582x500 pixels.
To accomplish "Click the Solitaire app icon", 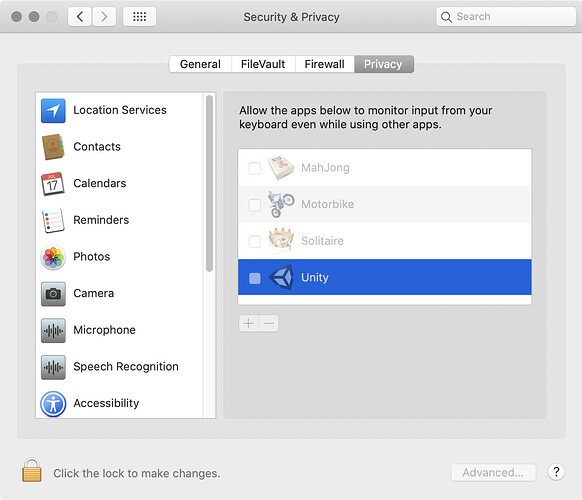I will 281,241.
